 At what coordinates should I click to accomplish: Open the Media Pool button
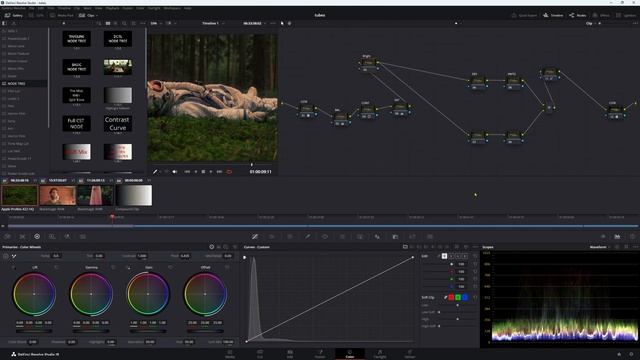point(62,15)
